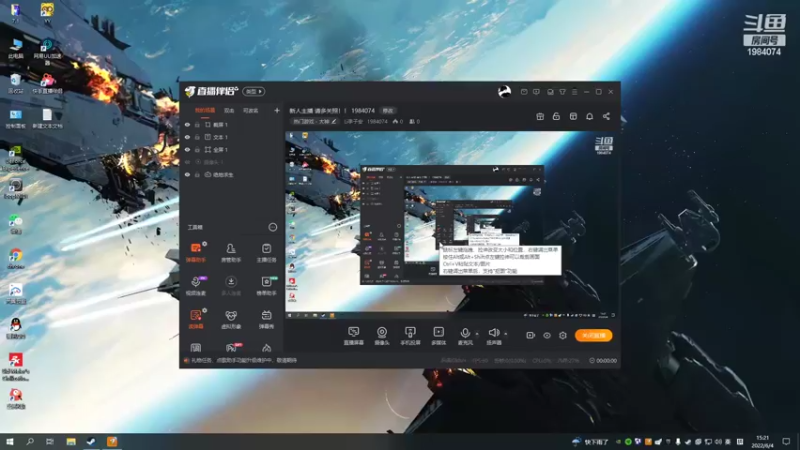The image size is (800, 450).
Task: Open the title bar hamburger menu
Action: [574, 92]
